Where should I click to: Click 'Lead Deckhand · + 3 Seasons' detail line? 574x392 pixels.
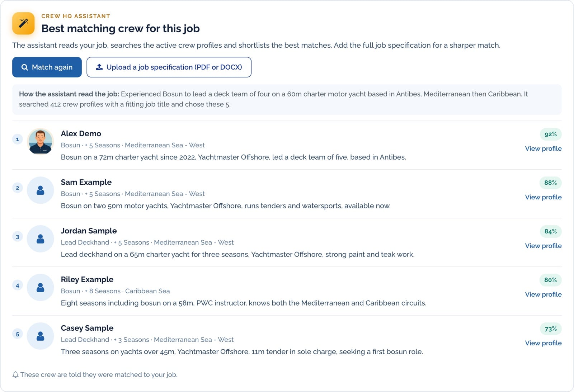tap(147, 340)
